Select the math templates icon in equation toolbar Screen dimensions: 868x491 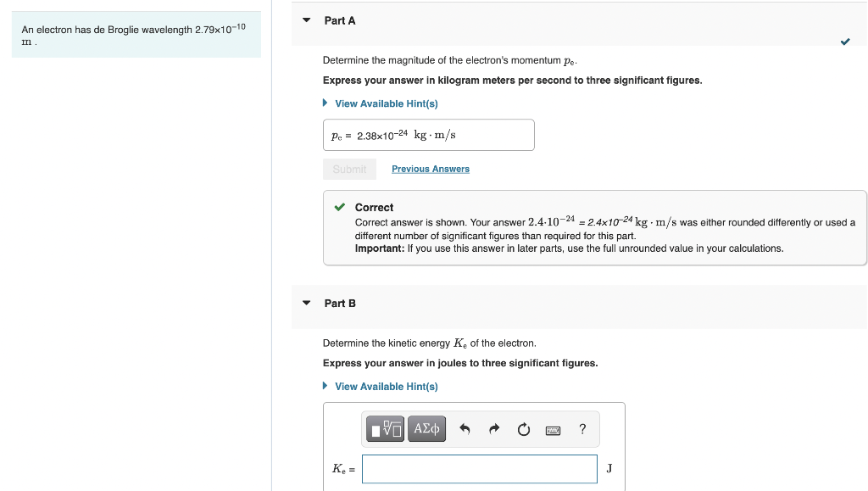coord(385,428)
